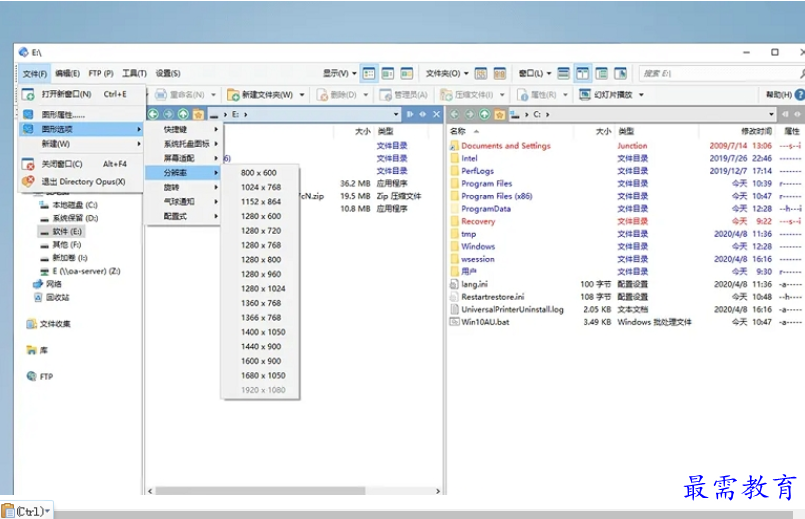Sort by 类型 column in C: pane
The height and width of the screenshot is (519, 805).
[x=626, y=131]
